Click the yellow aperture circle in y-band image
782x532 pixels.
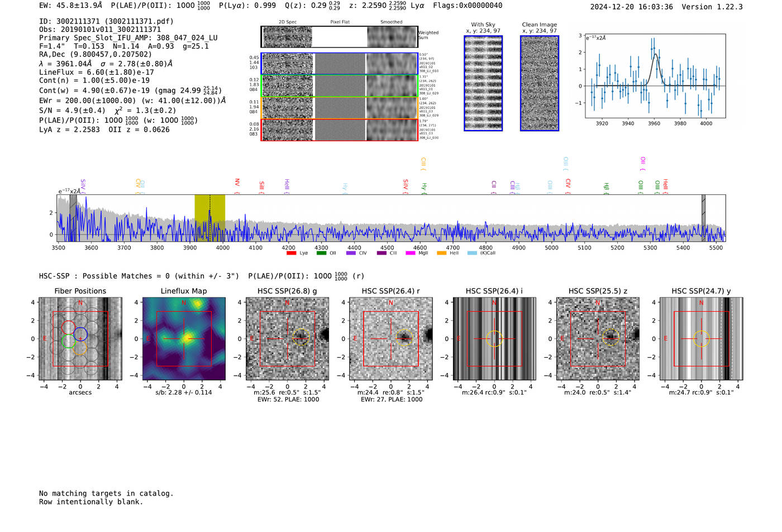(x=702, y=339)
